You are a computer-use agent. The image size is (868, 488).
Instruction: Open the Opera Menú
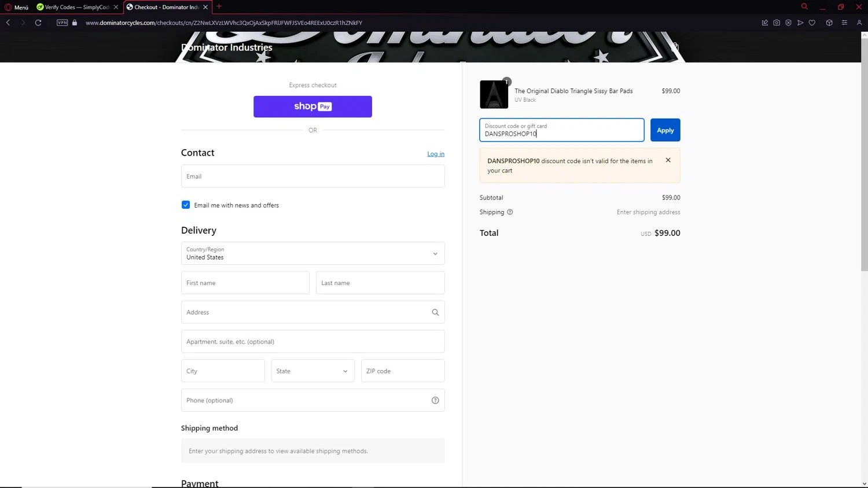[16, 7]
